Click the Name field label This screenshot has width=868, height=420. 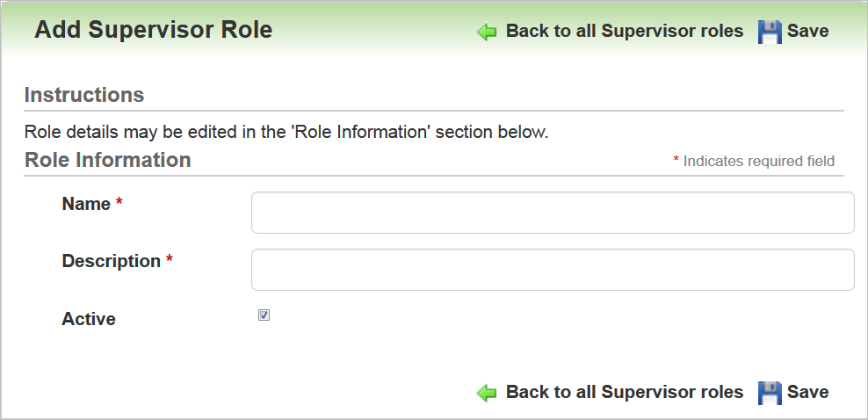[x=86, y=204]
